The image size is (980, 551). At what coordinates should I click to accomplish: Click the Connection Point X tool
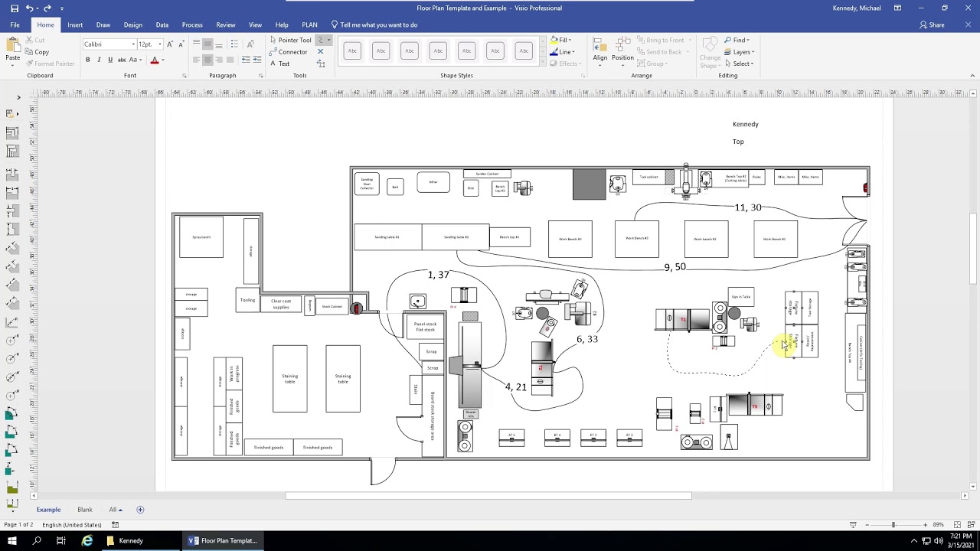pyautogui.click(x=321, y=52)
